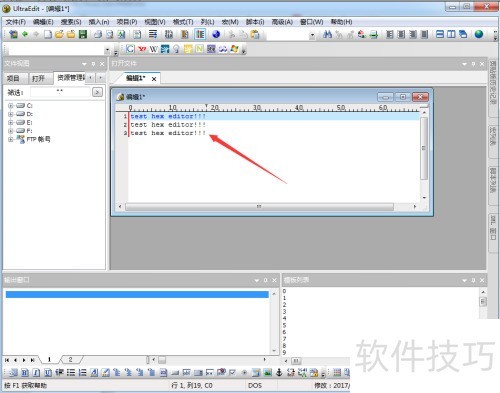Close the 文件视图 panel
Screen dimensions: 500x393
pyautogui.click(x=102, y=64)
